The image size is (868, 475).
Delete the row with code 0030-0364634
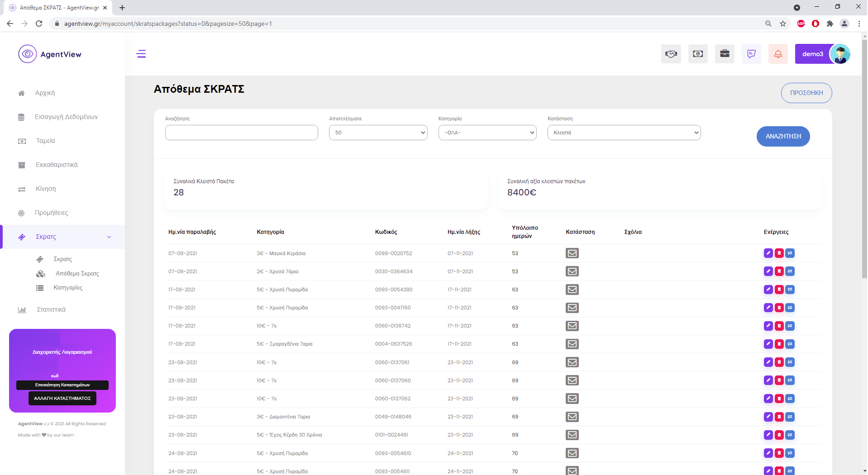pyautogui.click(x=779, y=271)
